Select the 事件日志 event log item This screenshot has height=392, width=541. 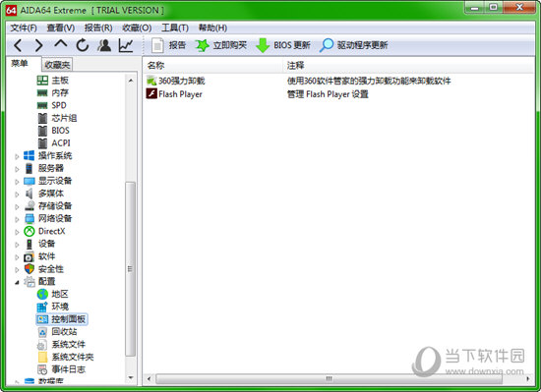point(61,369)
